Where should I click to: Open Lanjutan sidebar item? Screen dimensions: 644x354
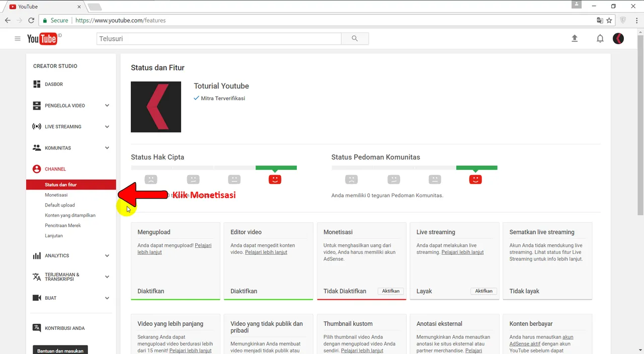tap(54, 236)
